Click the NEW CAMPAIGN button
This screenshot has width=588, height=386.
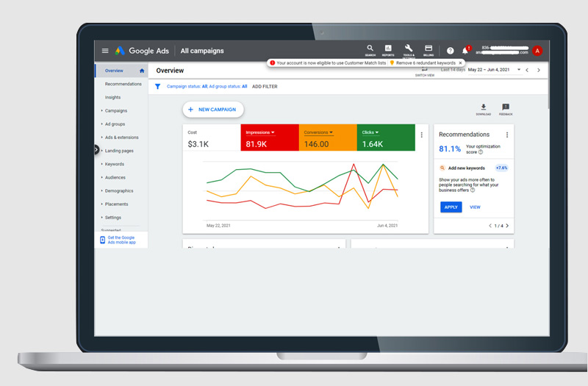pos(212,110)
